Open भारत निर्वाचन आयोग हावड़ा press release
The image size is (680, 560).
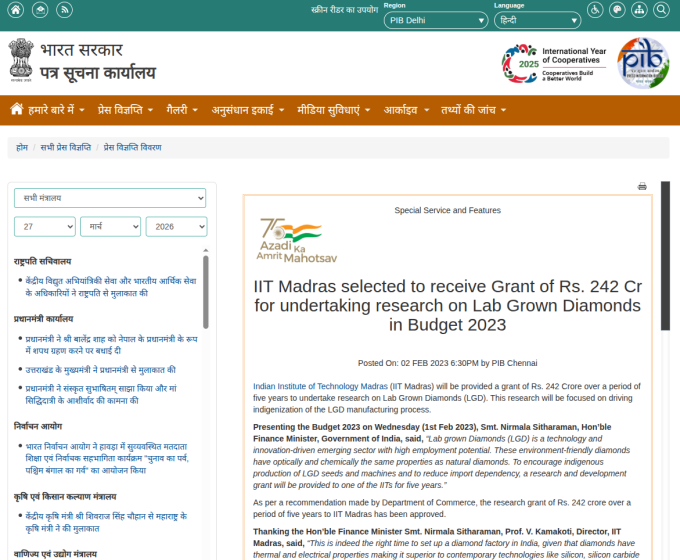pos(107,458)
